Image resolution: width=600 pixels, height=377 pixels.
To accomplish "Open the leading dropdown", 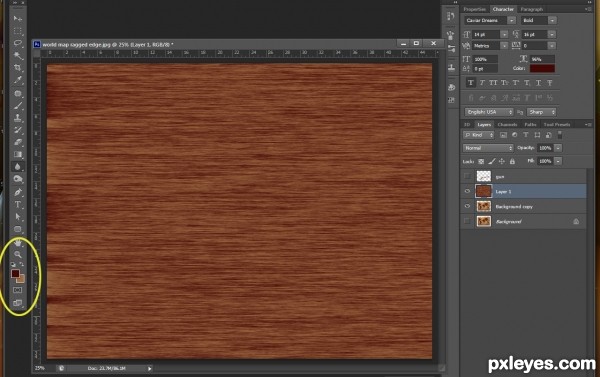I will coord(552,34).
